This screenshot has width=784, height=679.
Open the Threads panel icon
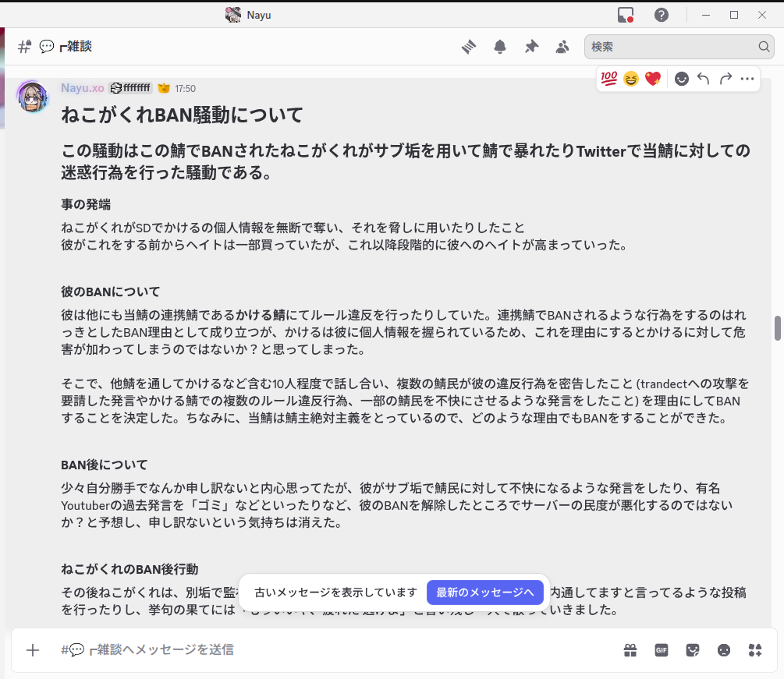[468, 47]
